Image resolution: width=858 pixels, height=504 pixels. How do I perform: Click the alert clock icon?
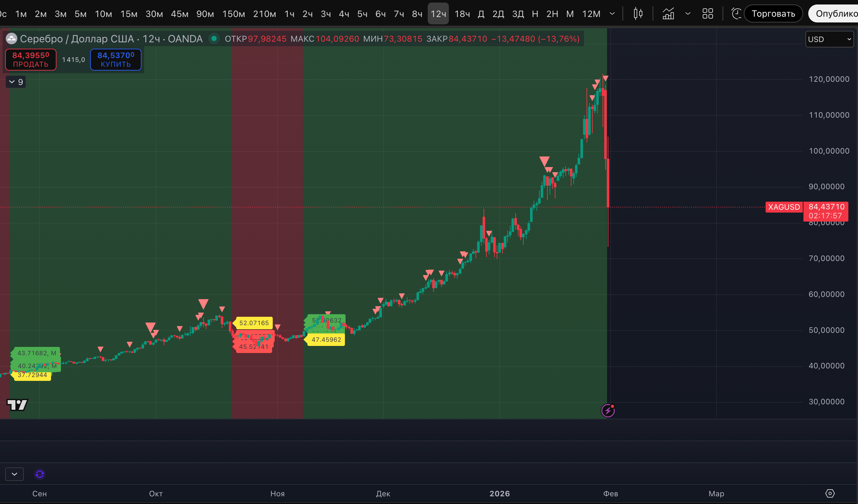(x=736, y=13)
